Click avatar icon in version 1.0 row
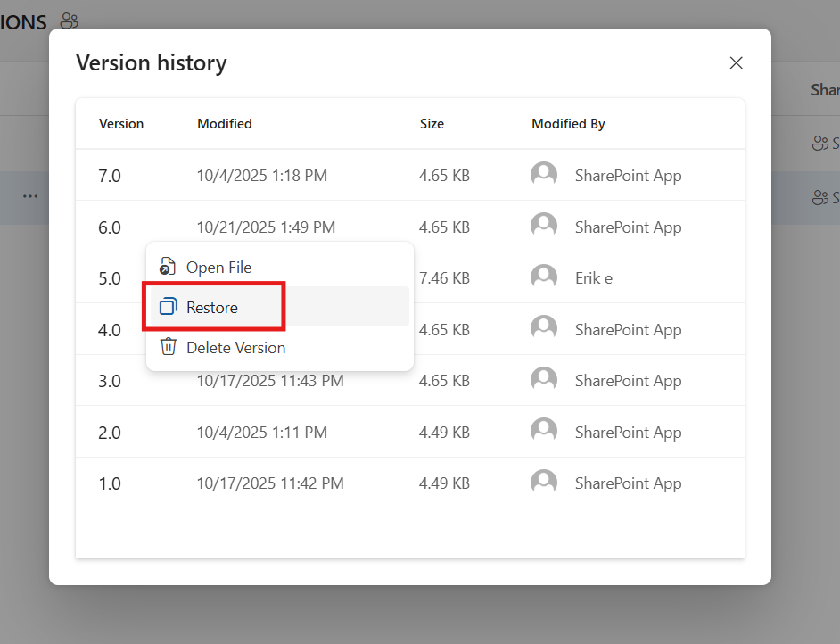 [x=544, y=483]
